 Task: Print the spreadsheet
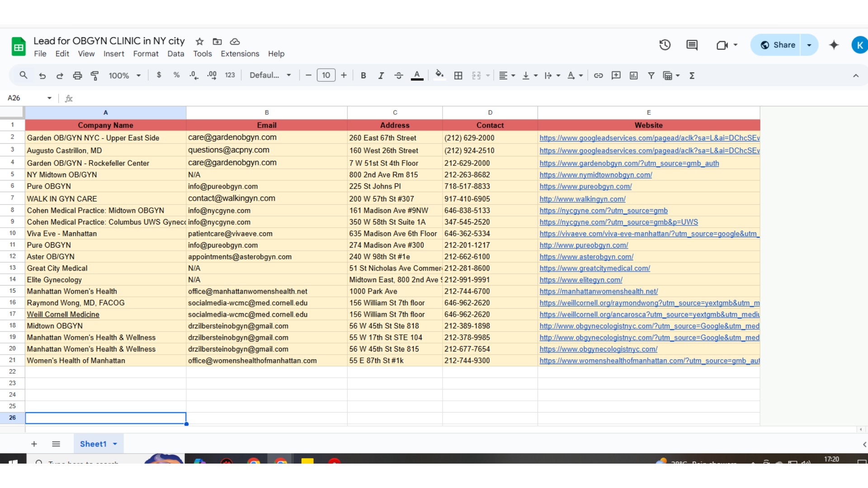[77, 75]
